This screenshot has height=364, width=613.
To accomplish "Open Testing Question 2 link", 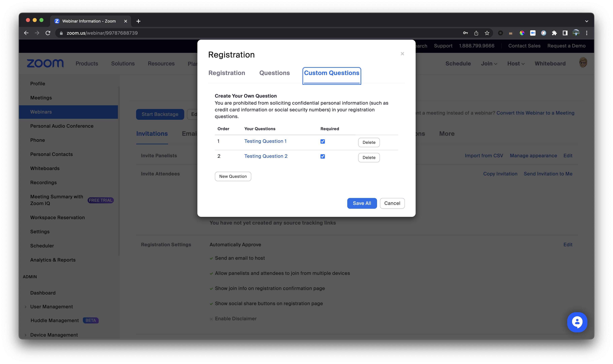I will (266, 156).
